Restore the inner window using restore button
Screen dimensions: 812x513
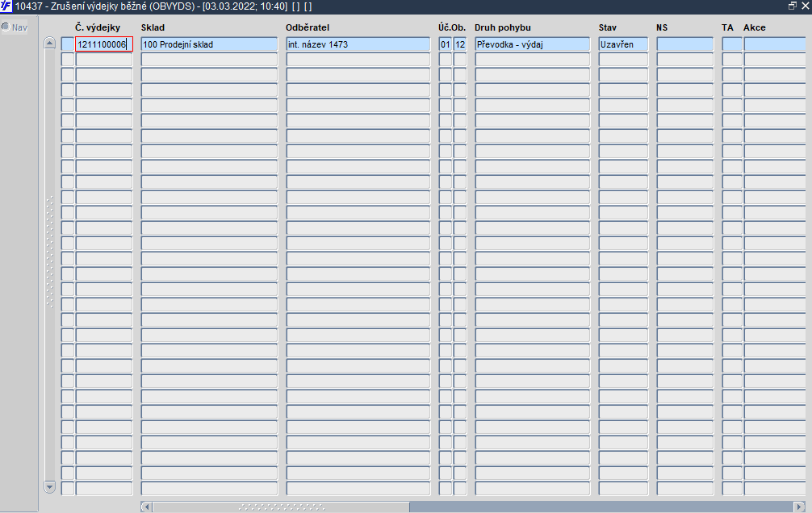coord(793,6)
